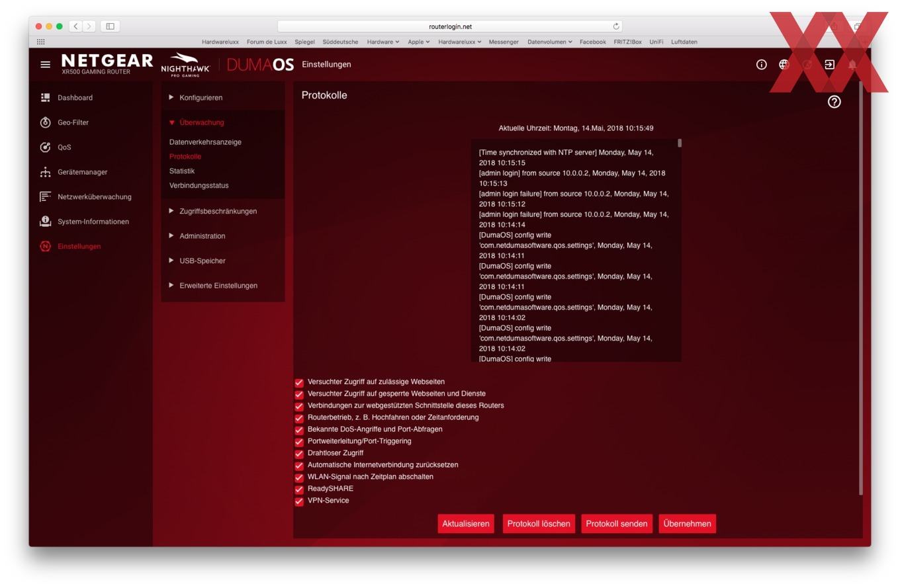Click the logout icon in header
This screenshot has width=900, height=588.
click(829, 64)
